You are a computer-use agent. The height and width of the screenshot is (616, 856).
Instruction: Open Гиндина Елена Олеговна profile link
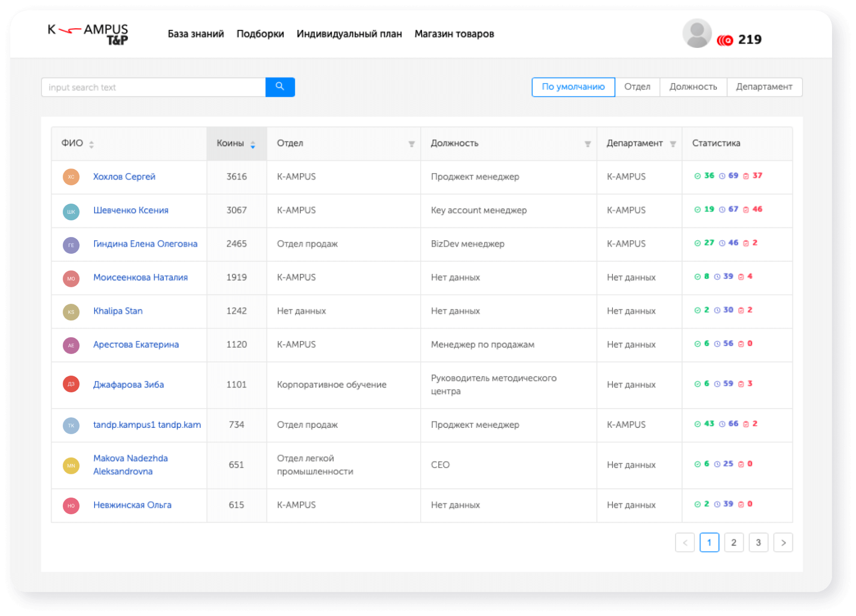[x=146, y=243]
